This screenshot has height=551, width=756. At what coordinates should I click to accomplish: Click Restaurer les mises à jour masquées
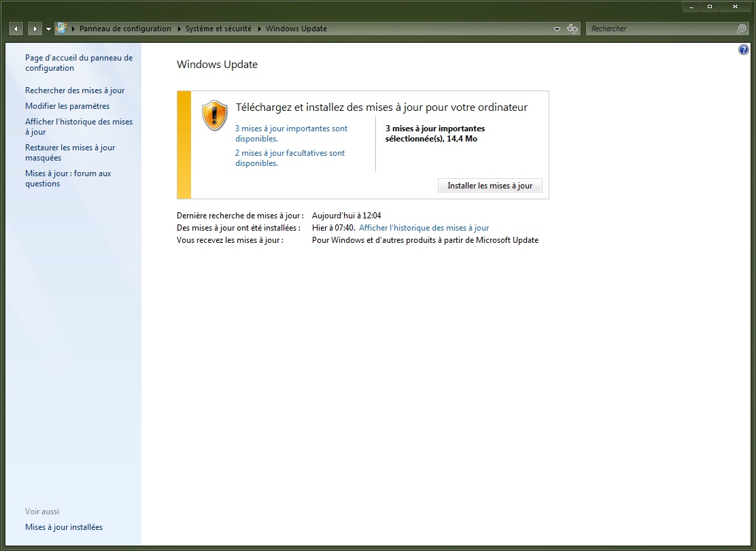(70, 152)
